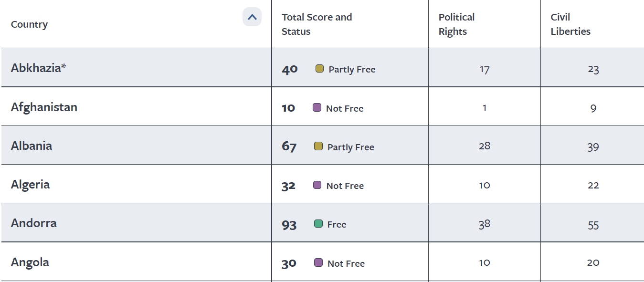This screenshot has width=644, height=282.
Task: Open Algeria country entry
Action: click(30, 185)
